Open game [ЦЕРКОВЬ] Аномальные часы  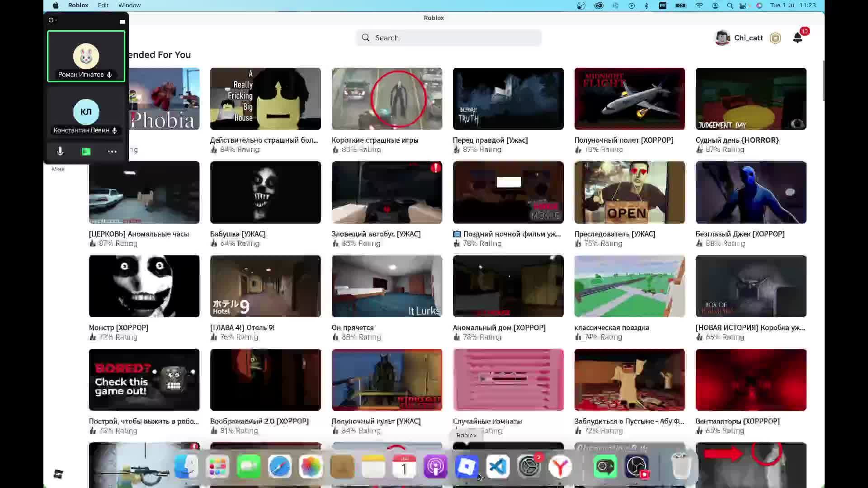point(144,192)
